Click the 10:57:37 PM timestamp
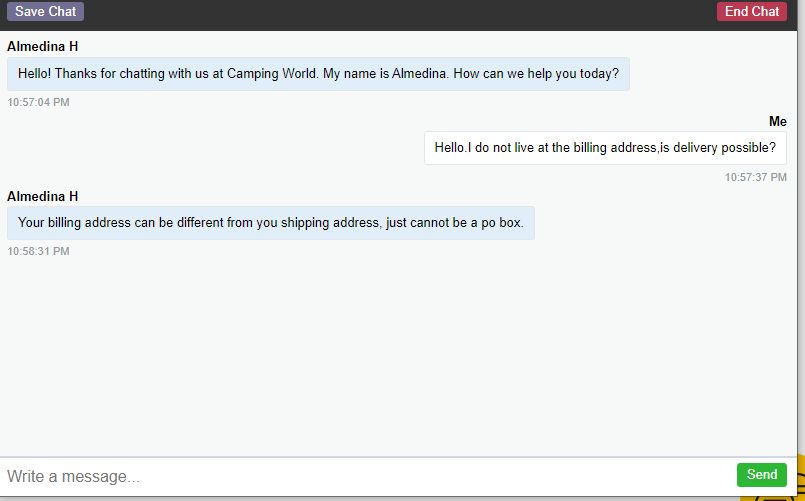This screenshot has height=501, width=805. (x=755, y=177)
